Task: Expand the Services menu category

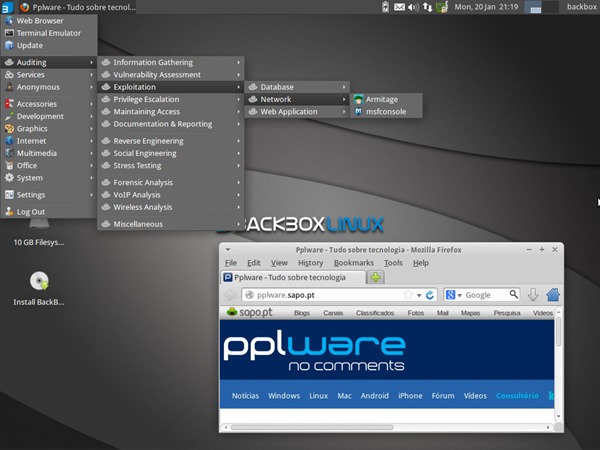Action: (49, 75)
